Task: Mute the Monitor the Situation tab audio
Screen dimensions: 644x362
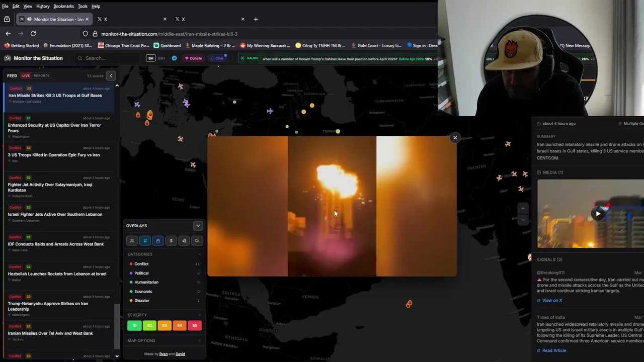Action: 29,19
